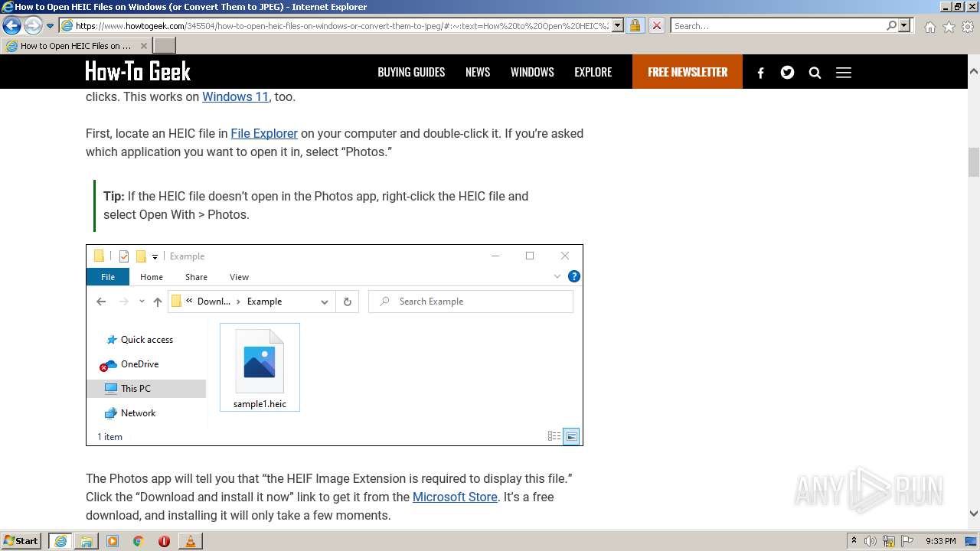Open a new blank tab
Viewport: 980px width, 551px height.
165,46
